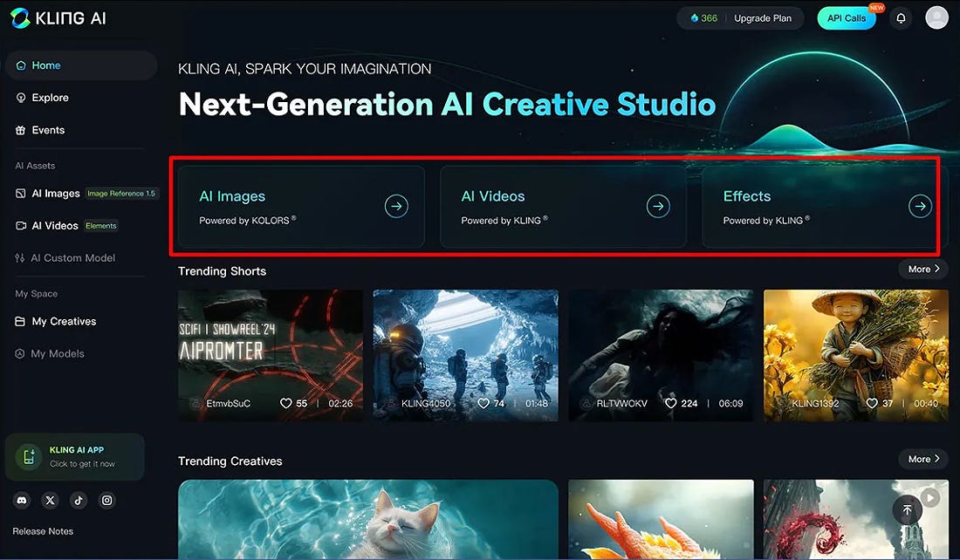Click the Trending Shorts heading
This screenshot has width=960, height=560.
tap(223, 271)
